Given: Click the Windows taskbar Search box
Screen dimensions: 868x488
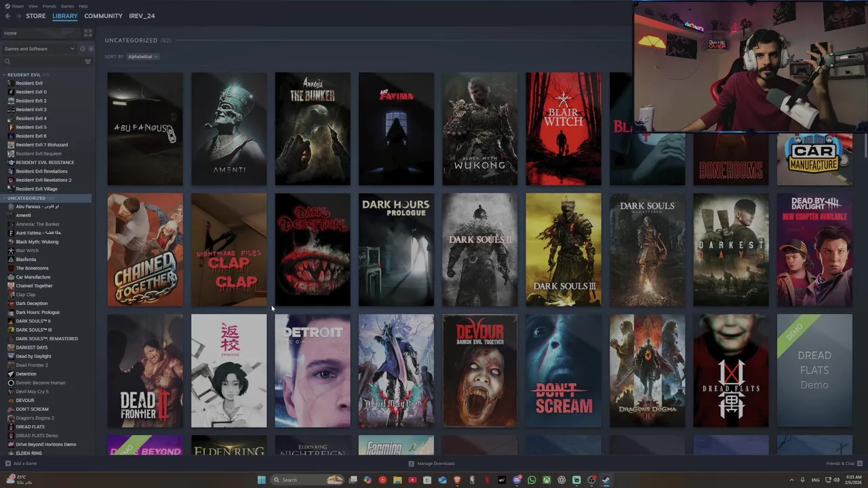Looking at the screenshot, I should [x=307, y=480].
